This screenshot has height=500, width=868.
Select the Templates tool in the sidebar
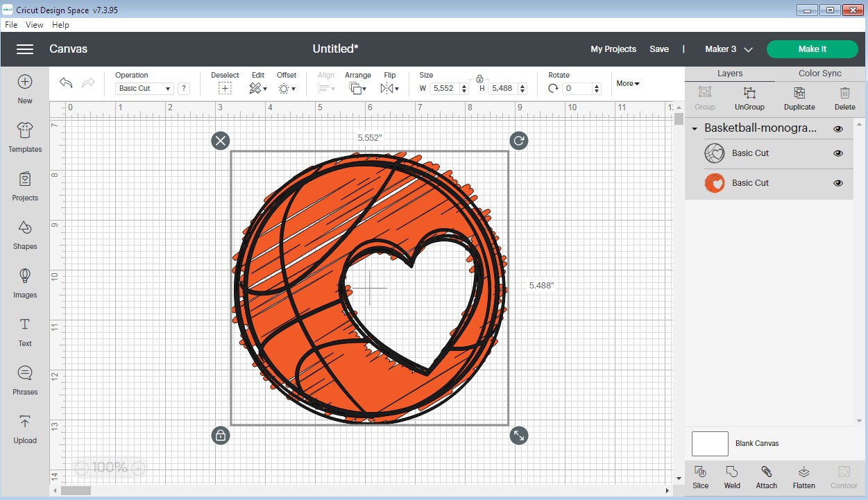24,135
